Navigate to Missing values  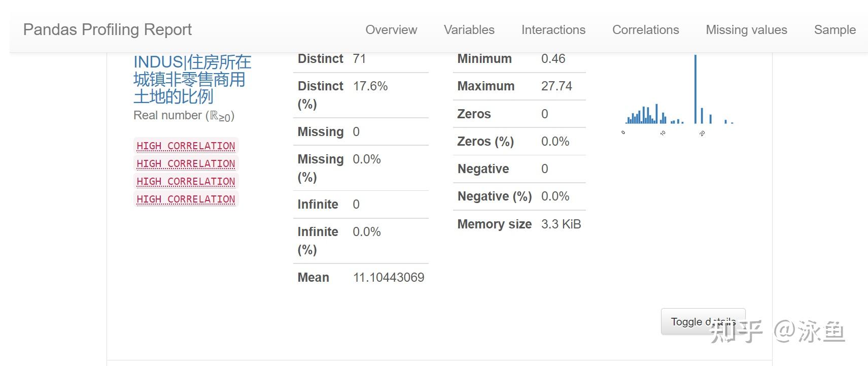[746, 30]
